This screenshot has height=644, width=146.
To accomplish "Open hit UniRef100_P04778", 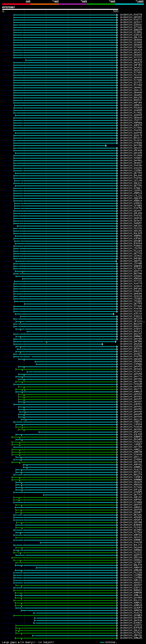I will coord(131,15).
